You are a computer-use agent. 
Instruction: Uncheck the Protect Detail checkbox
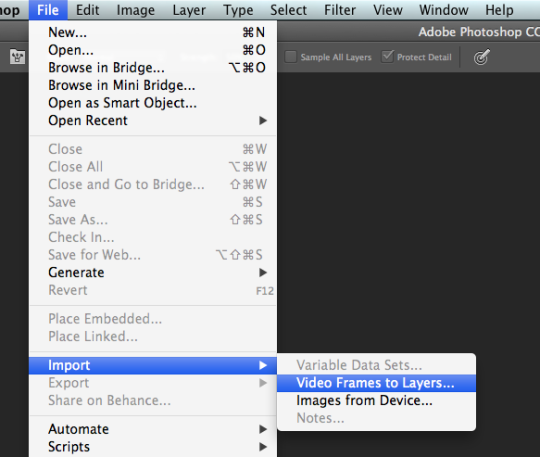pyautogui.click(x=387, y=56)
